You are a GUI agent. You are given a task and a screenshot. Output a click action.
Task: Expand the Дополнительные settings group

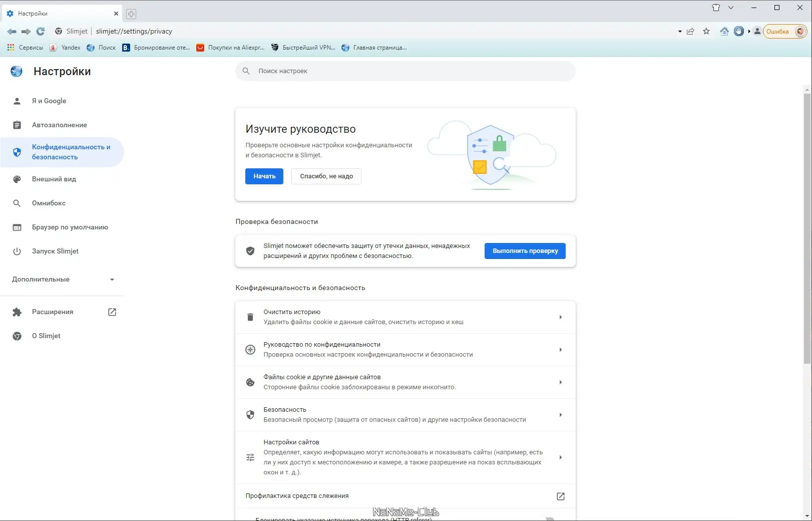tap(63, 279)
